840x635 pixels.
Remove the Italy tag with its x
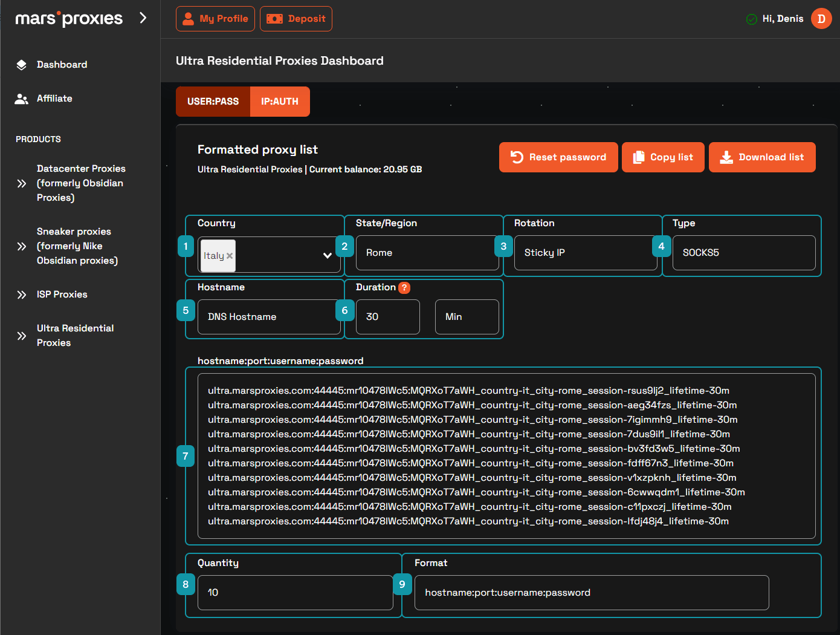[x=230, y=256]
